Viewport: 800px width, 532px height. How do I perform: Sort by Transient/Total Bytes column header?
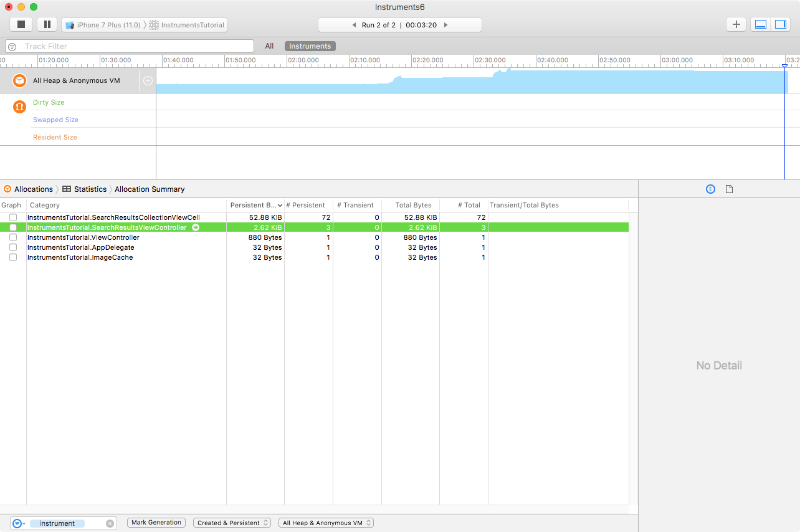558,205
